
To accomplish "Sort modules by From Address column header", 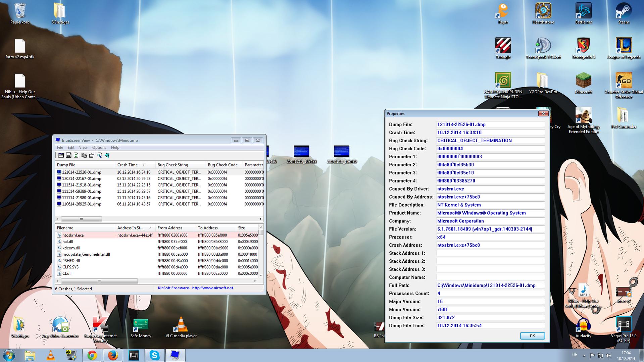I will click(176, 228).
